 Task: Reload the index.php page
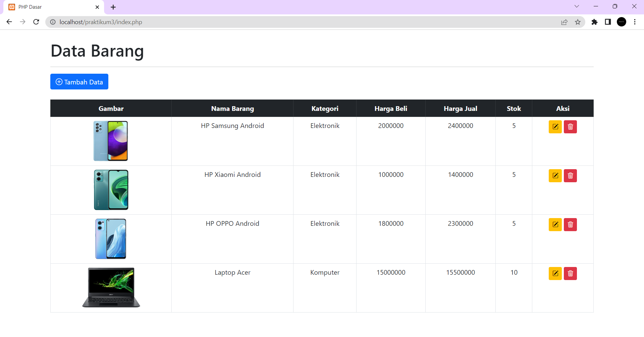pyautogui.click(x=36, y=22)
